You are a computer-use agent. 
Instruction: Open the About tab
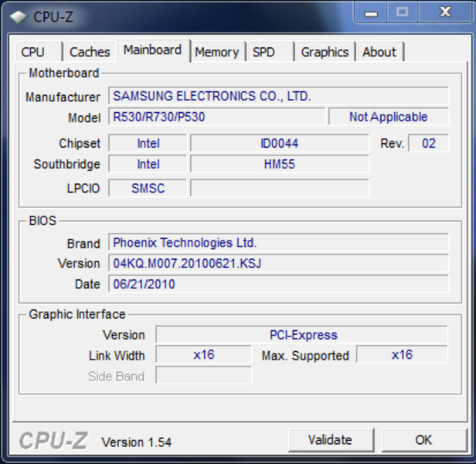(379, 52)
